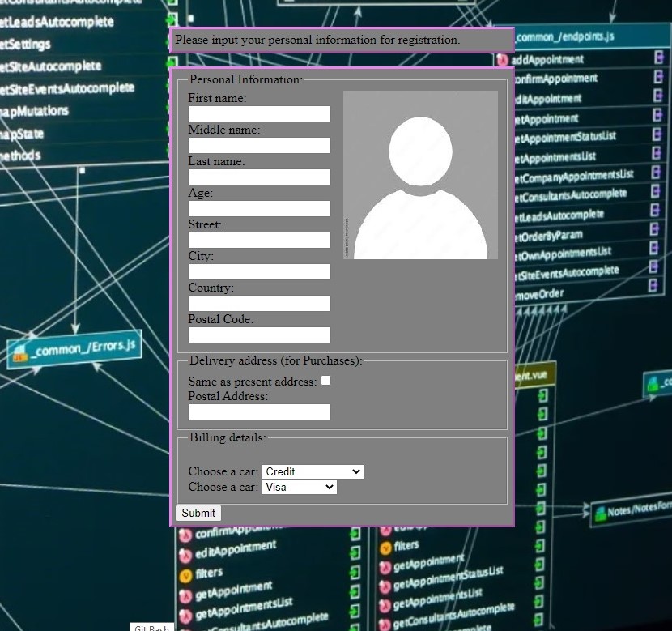Image resolution: width=672 pixels, height=631 pixels.
Task: Click the _common_/Errors.js file icon
Action: [19, 352]
